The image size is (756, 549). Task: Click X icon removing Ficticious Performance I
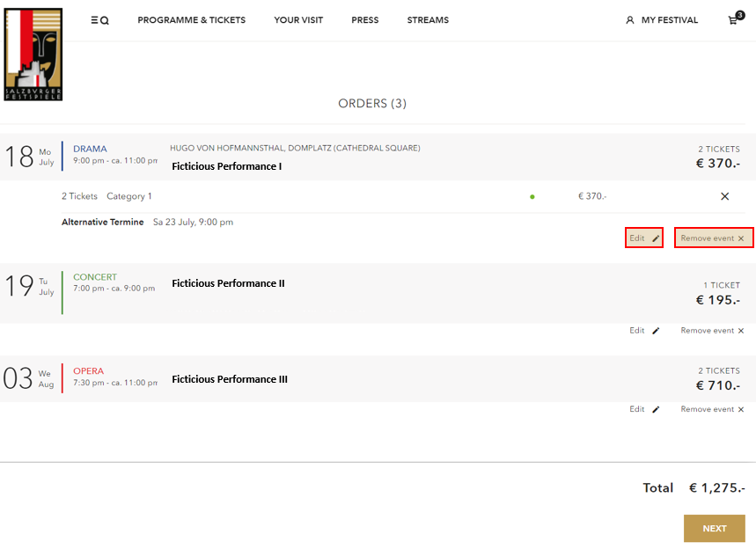741,238
